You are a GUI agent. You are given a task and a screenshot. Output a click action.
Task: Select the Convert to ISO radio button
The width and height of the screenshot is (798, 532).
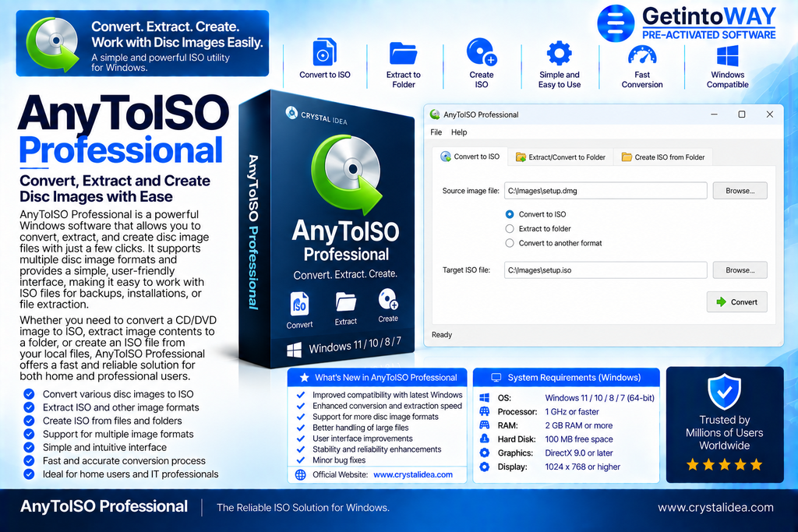[x=510, y=214]
